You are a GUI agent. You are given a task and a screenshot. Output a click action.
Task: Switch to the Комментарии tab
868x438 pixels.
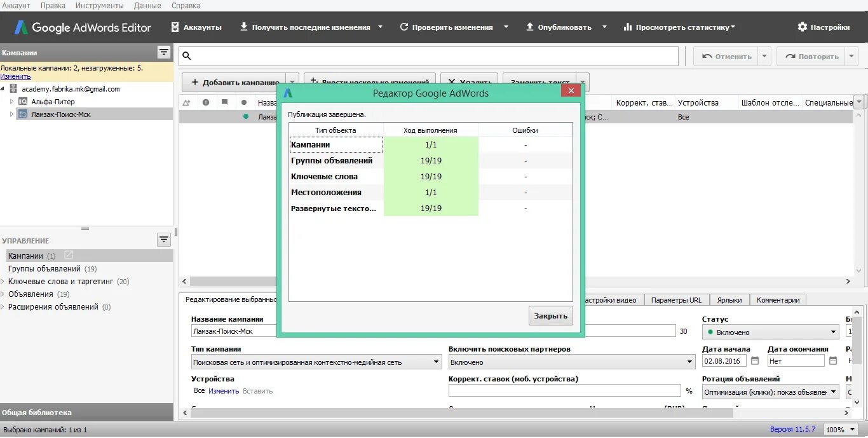(778, 300)
